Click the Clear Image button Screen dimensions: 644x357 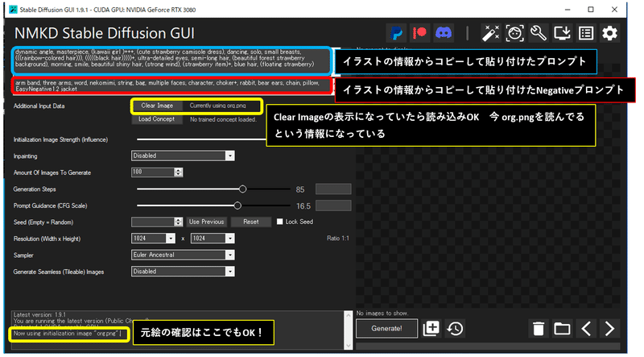coord(157,106)
